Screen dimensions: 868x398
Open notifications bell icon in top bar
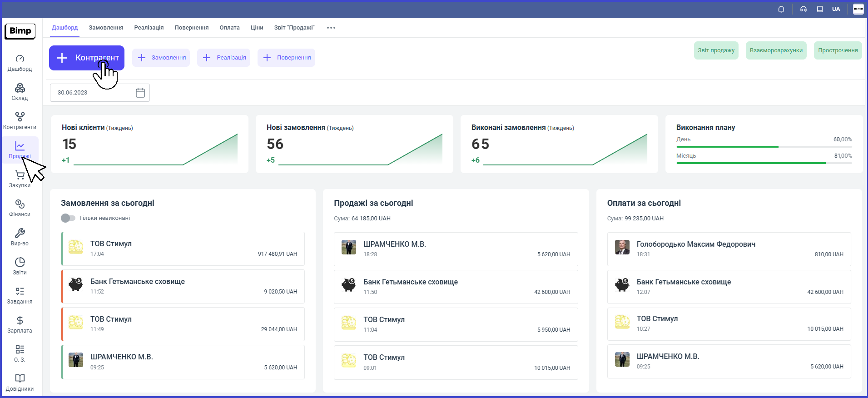[x=781, y=9]
